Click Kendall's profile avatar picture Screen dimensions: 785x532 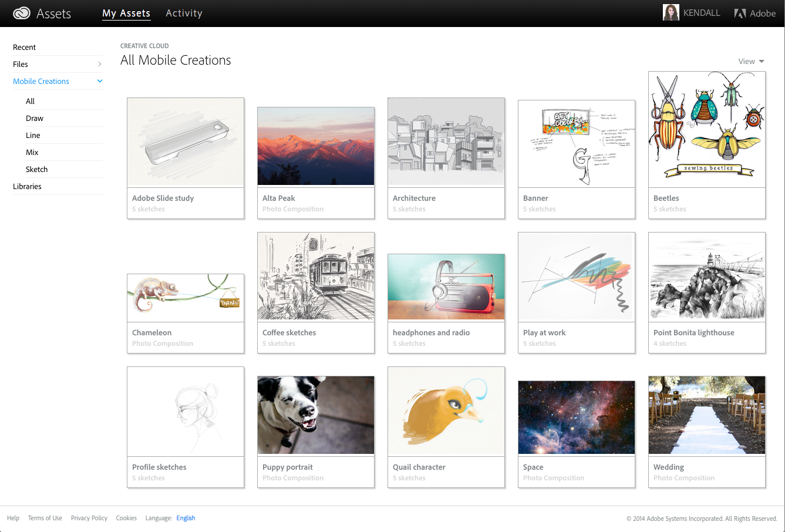pyautogui.click(x=671, y=13)
